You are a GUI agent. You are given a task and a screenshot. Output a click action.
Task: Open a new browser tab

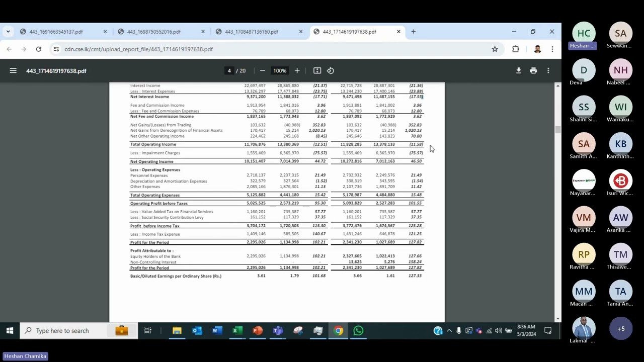[413, 31]
